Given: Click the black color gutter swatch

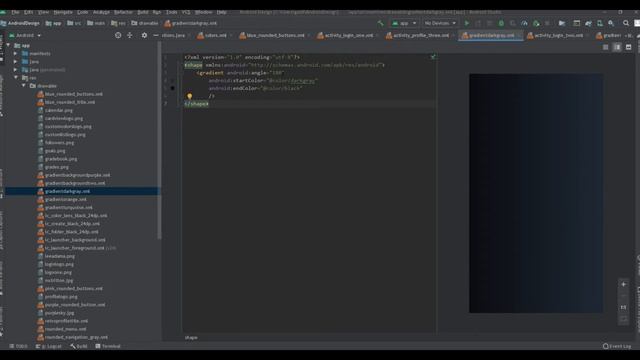Looking at the screenshot, I should coord(173,88).
